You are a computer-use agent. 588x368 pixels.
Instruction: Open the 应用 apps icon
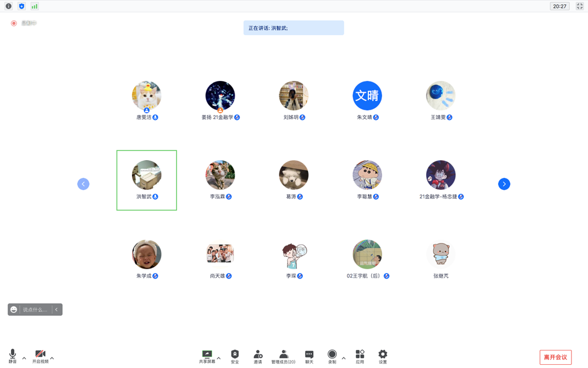[x=360, y=356]
